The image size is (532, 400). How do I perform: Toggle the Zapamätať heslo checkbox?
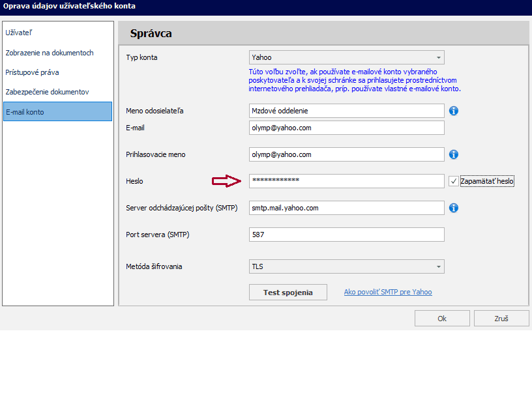click(x=454, y=182)
